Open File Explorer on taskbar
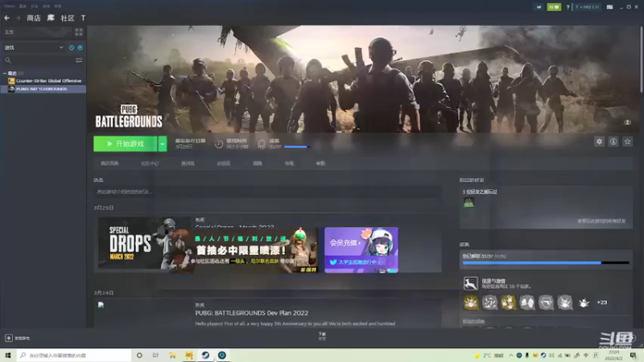Image resolution: width=644 pixels, height=362 pixels. click(x=172, y=355)
